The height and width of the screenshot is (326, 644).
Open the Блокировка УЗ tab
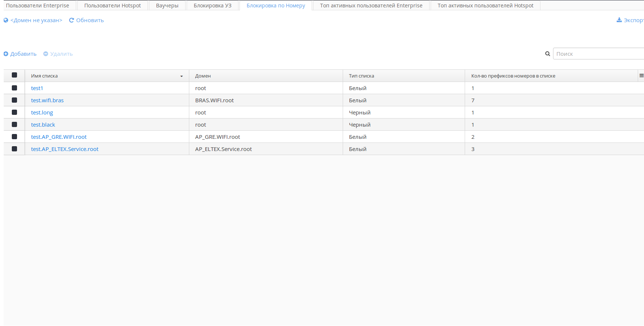pos(213,6)
